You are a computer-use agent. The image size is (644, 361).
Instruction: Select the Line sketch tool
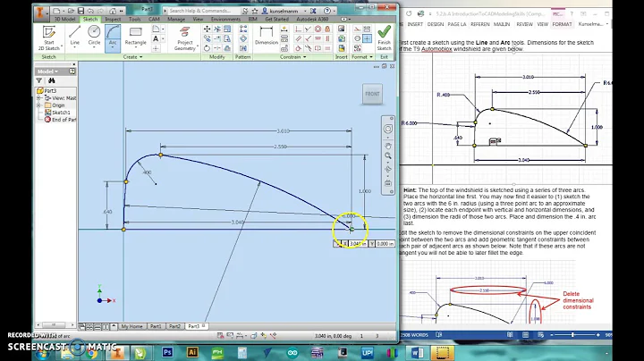click(x=74, y=35)
